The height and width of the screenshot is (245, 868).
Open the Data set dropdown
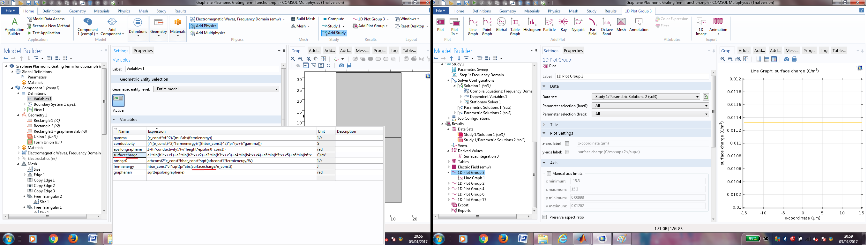646,97
